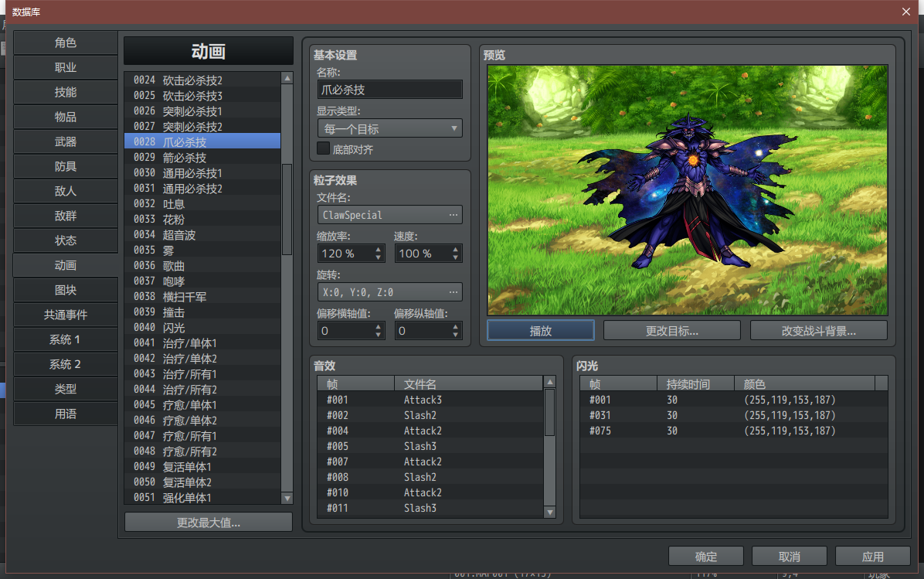This screenshot has width=924, height=579.
Task: Click the ellipsis on the ClawSpecial file field
Action: tap(454, 215)
